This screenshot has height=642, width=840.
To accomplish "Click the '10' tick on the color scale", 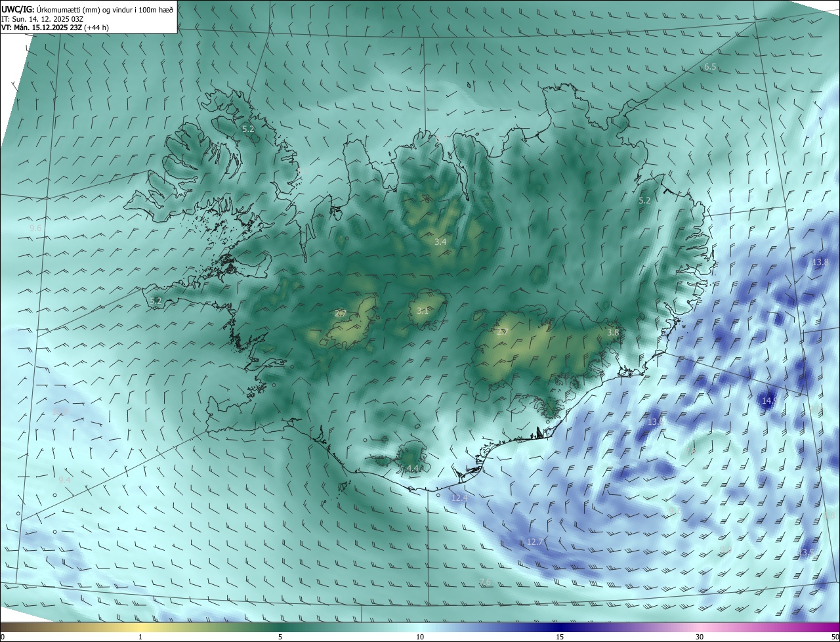I will 420,637.
